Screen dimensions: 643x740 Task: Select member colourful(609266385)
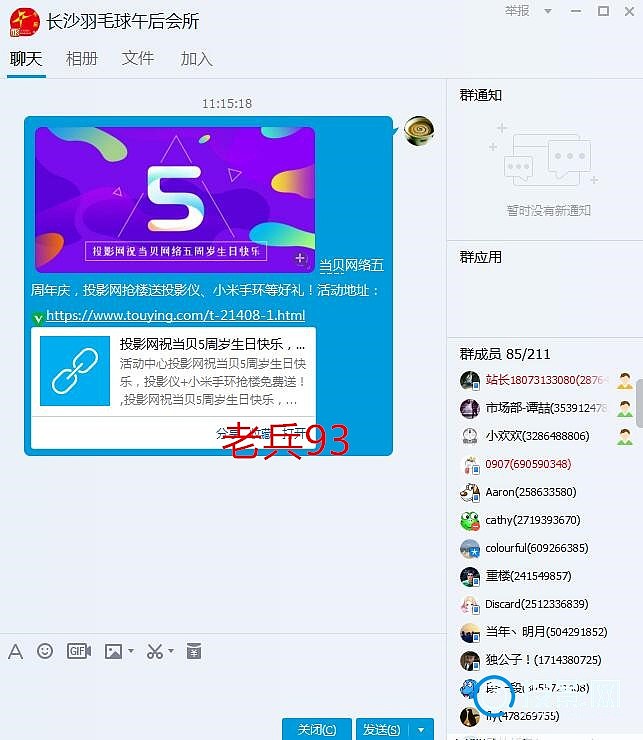[x=545, y=548]
